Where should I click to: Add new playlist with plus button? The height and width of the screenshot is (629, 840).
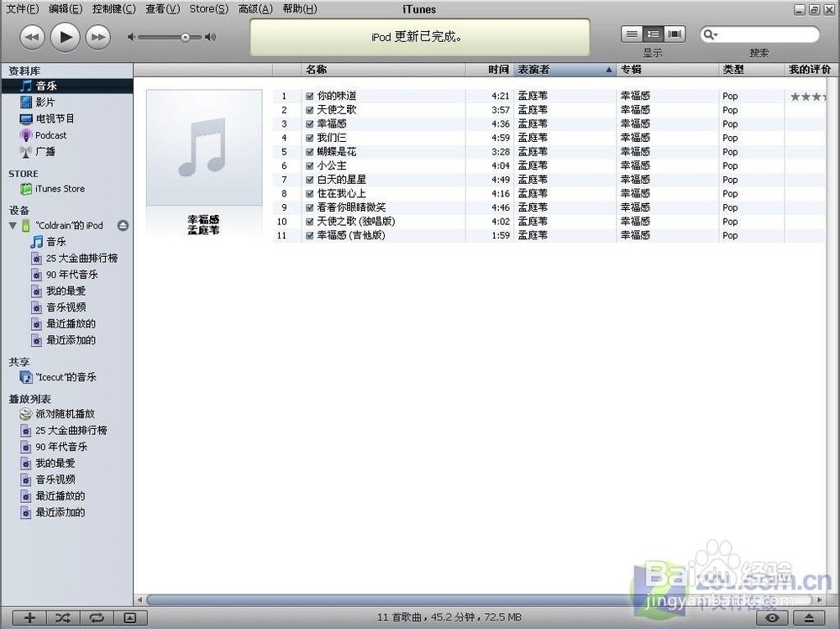(x=29, y=618)
